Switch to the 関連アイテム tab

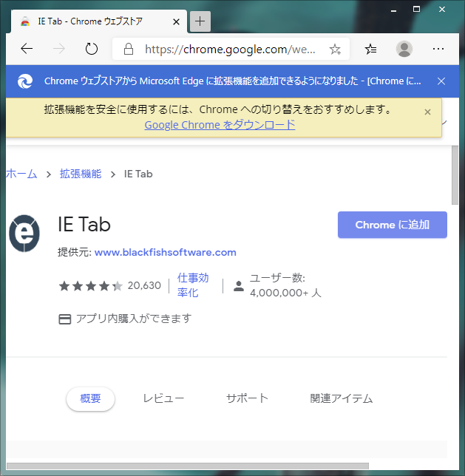pos(341,398)
